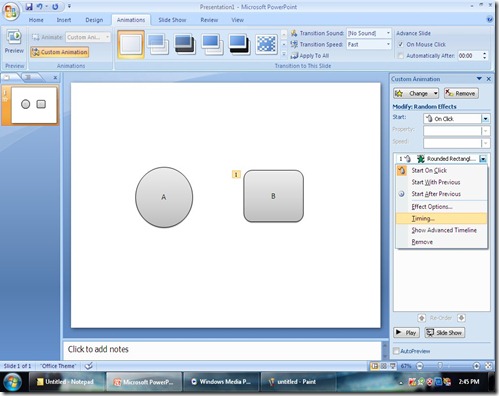Image resolution: width=499 pixels, height=396 pixels.
Task: Click the Automatically After time field
Action: pos(470,56)
